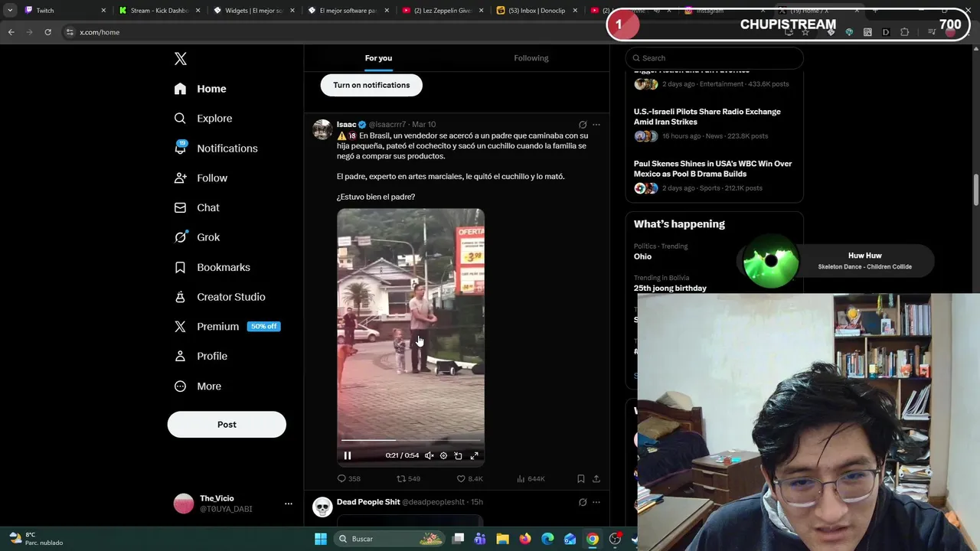
Task: Click Isaac's display name
Action: click(x=347, y=125)
